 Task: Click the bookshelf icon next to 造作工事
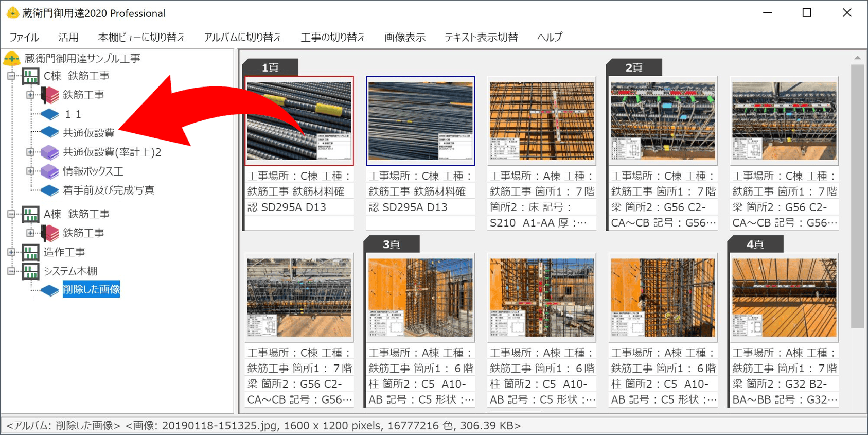30,252
